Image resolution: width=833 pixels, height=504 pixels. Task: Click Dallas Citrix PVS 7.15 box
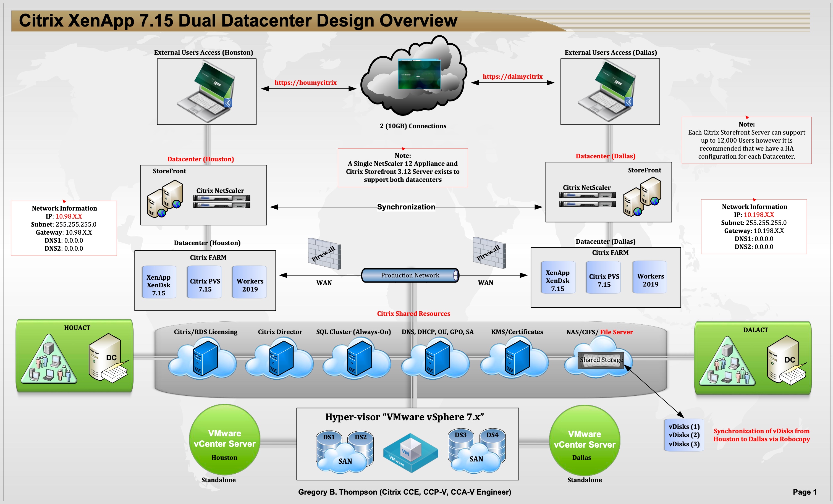[x=604, y=277]
